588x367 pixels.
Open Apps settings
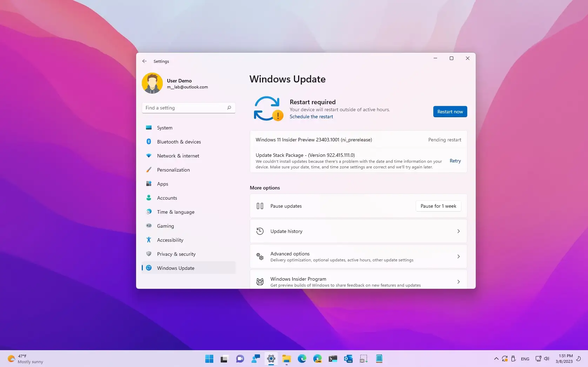click(x=188, y=184)
